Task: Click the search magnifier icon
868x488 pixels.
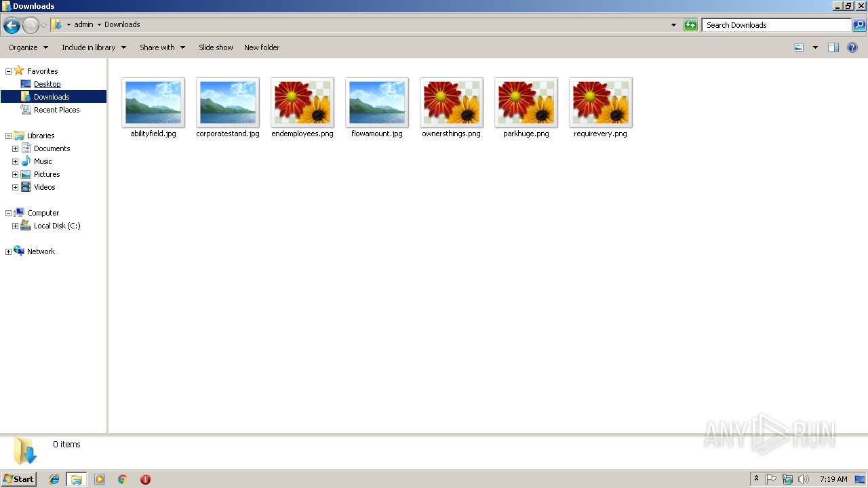Action: (859, 25)
